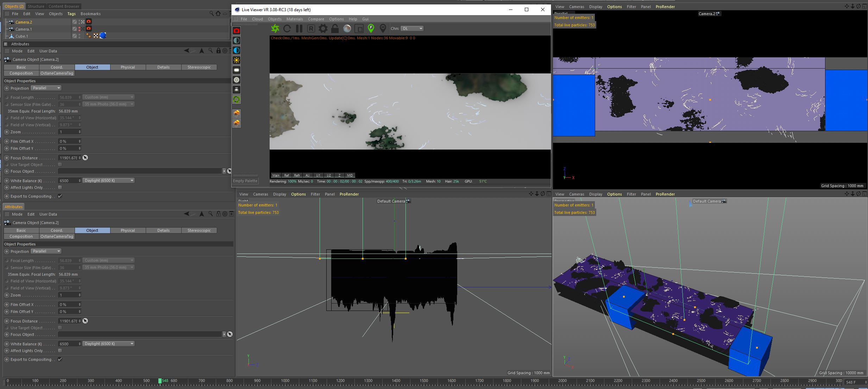Select the blue material tag on Cube.1
The width and height of the screenshot is (868, 389).
click(x=103, y=36)
